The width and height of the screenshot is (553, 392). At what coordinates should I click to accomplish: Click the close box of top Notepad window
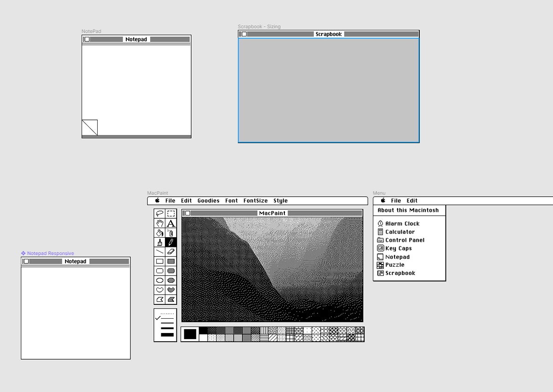(x=87, y=39)
